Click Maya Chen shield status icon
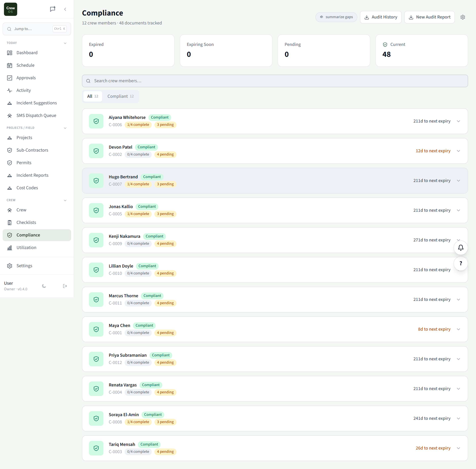Image resolution: width=476 pixels, height=469 pixels. tap(96, 329)
